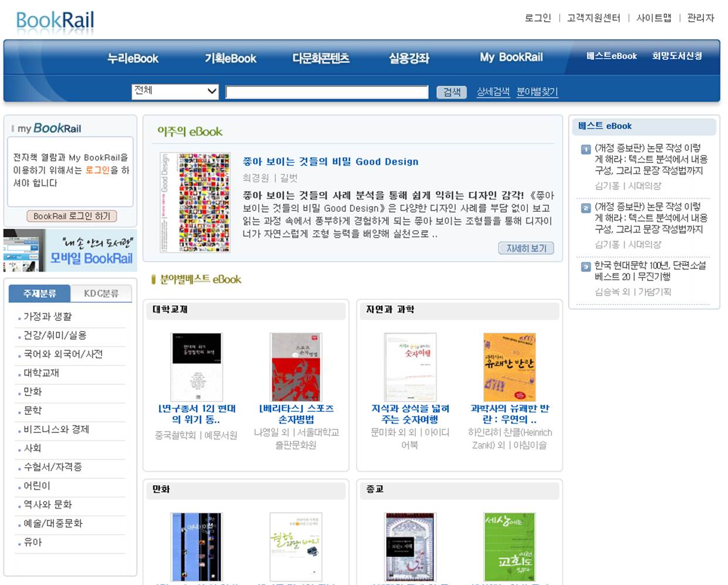Open 사이트맵 link
The image size is (728, 585).
tap(653, 18)
